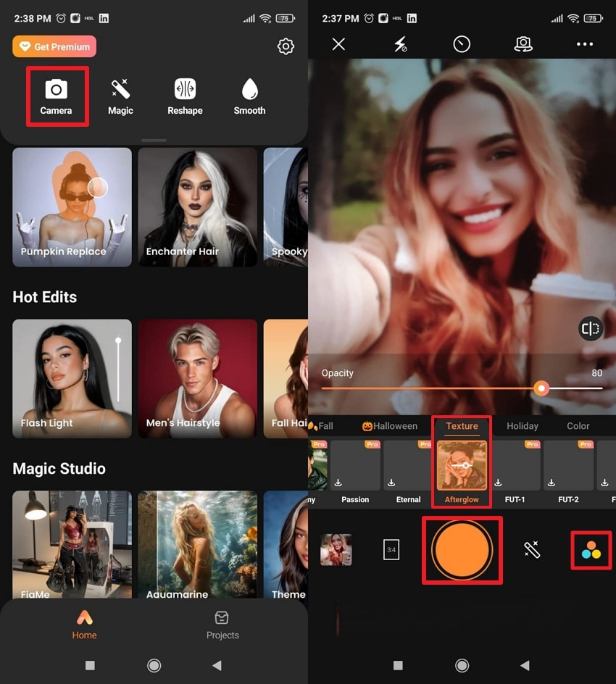This screenshot has height=684, width=616.
Task: Select the Texture filter category
Action: [462, 426]
